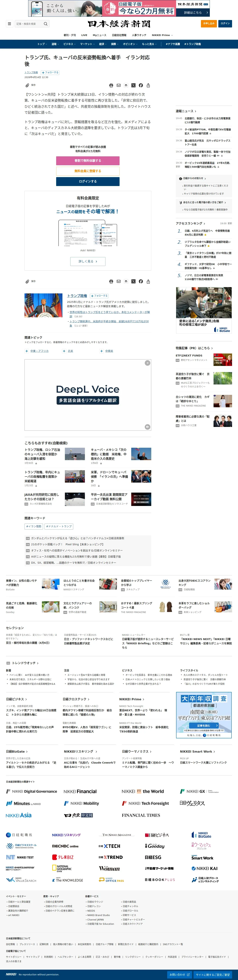
Task: Open 速報ニュース section heading
Action: [186, 111]
